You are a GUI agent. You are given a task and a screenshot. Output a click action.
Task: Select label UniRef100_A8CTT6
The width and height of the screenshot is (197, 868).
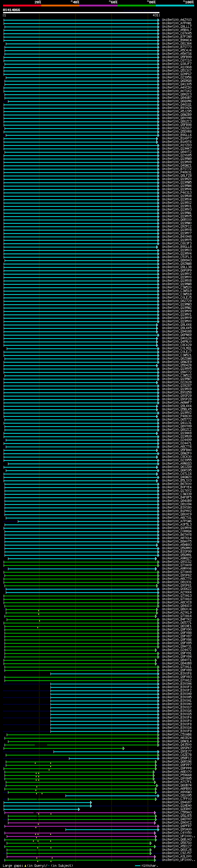(177, 446)
